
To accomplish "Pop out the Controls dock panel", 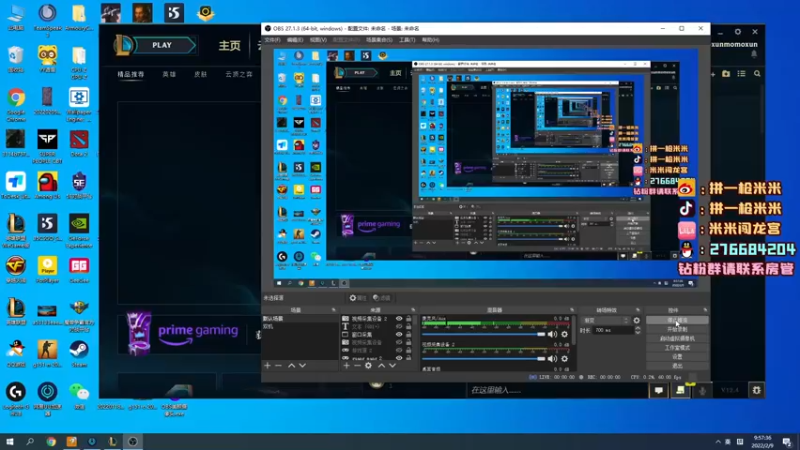I will tap(705, 310).
